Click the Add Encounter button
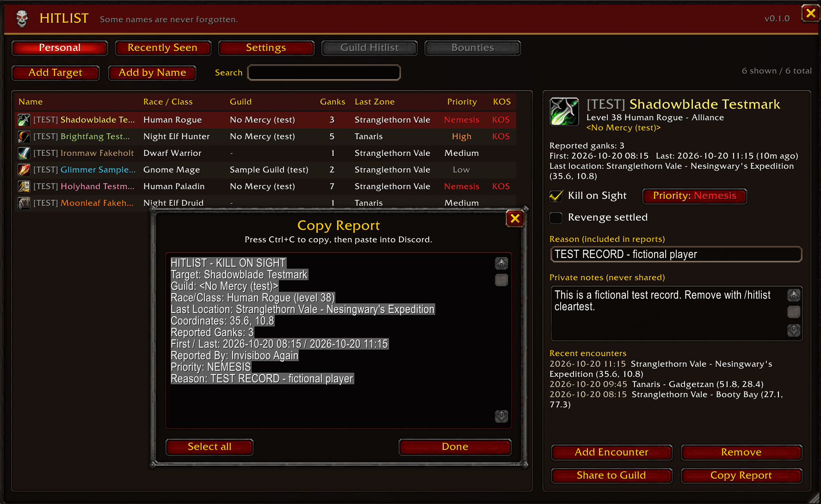 tap(611, 452)
